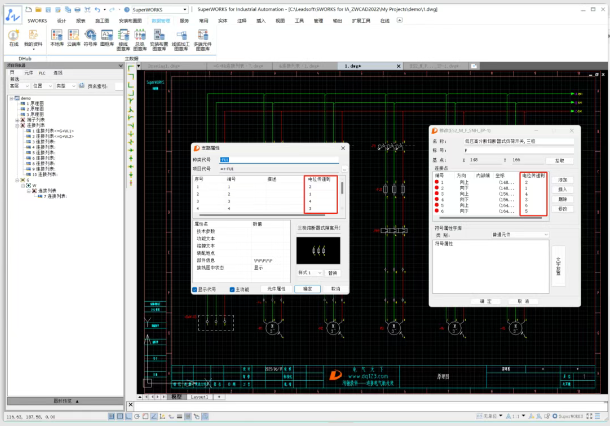This screenshot has height=426, width=610.
Task: Toggle the 主功能 checkbox
Action: click(232, 289)
